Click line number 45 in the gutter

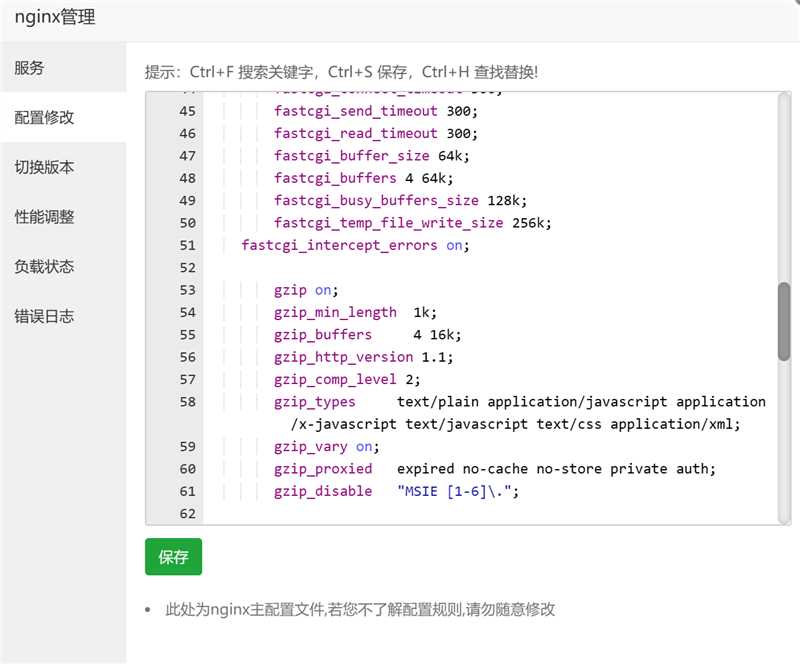pos(187,111)
